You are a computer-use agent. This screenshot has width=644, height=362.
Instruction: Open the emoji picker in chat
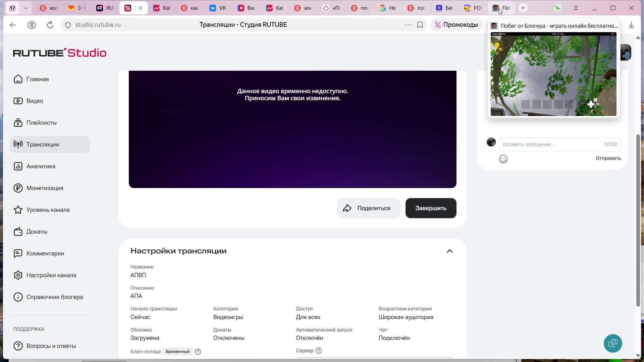point(503,159)
